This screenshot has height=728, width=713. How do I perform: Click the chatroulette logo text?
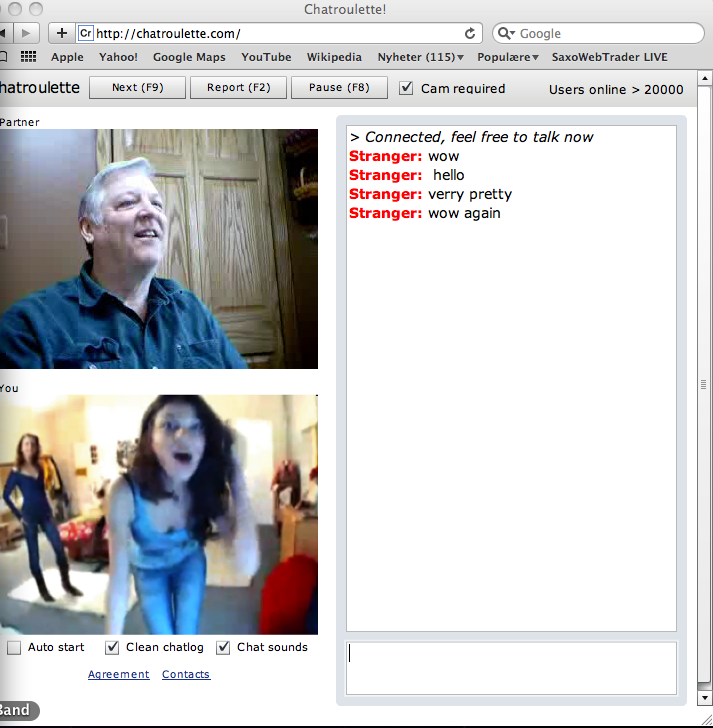[x=40, y=87]
